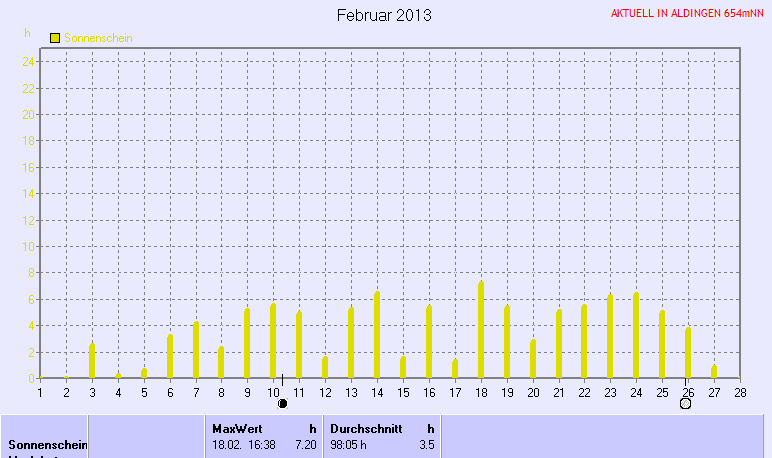Click the tallest sunshine bar at day 18

click(481, 330)
